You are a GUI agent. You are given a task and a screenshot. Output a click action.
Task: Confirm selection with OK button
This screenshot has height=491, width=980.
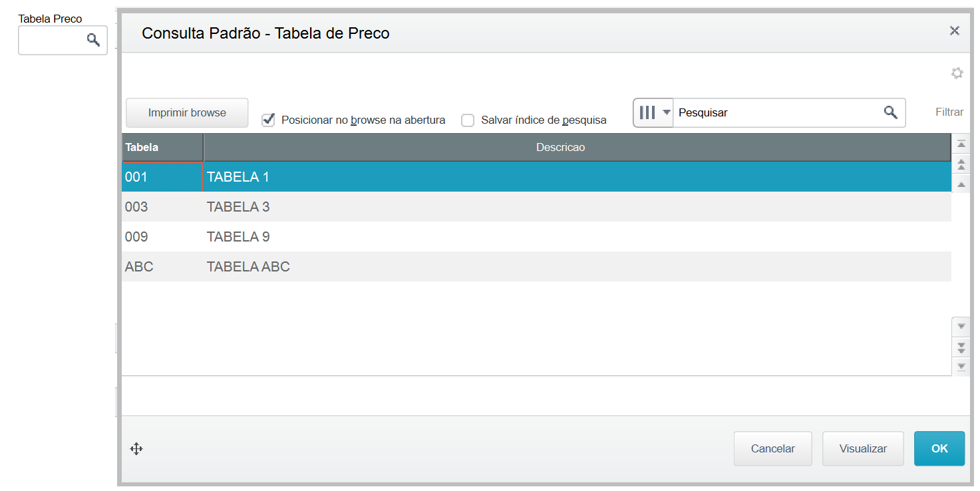939,448
